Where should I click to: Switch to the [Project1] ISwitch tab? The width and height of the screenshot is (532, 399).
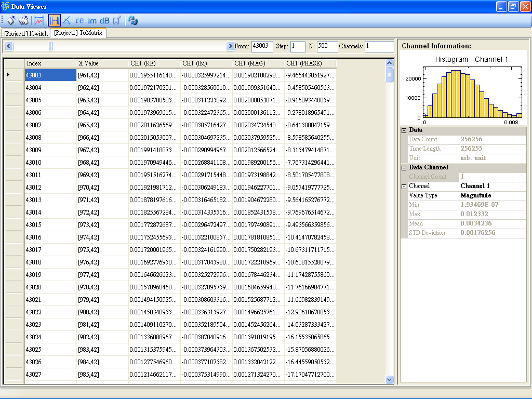26,33
